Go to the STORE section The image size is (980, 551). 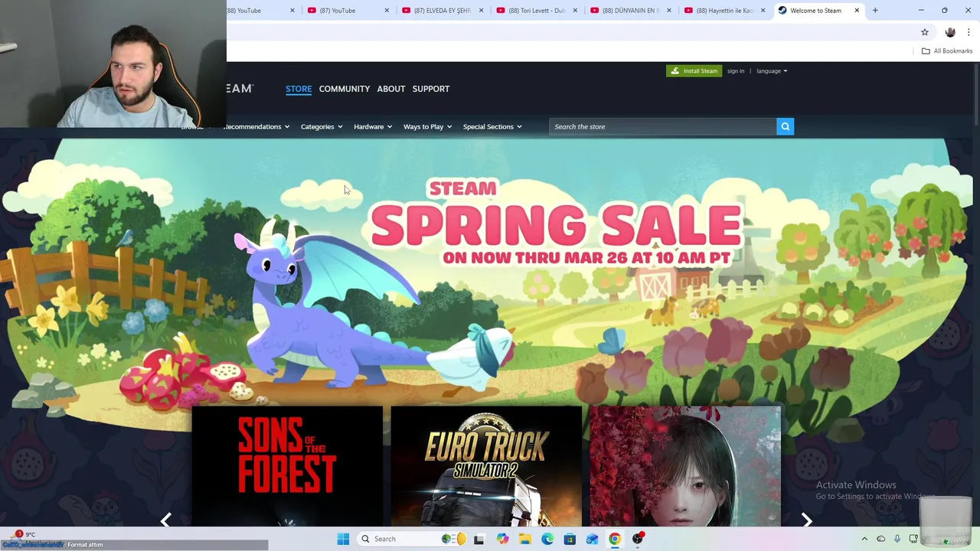(299, 89)
